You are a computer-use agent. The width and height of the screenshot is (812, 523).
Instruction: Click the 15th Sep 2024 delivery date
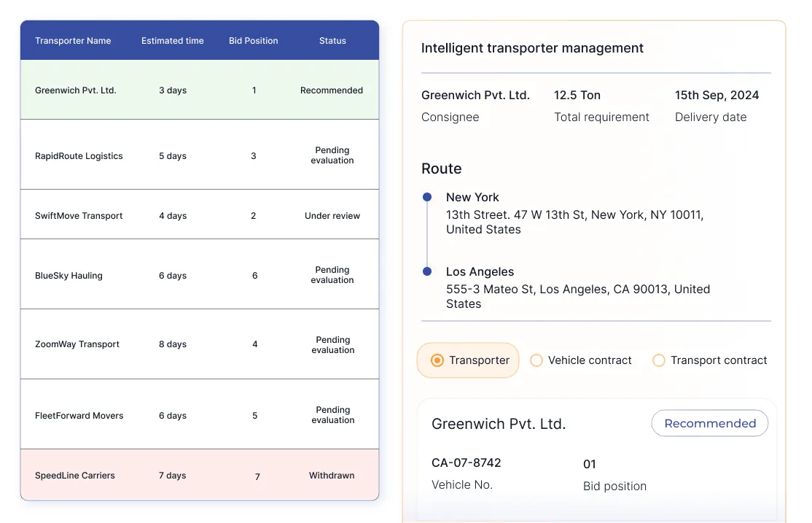717,95
